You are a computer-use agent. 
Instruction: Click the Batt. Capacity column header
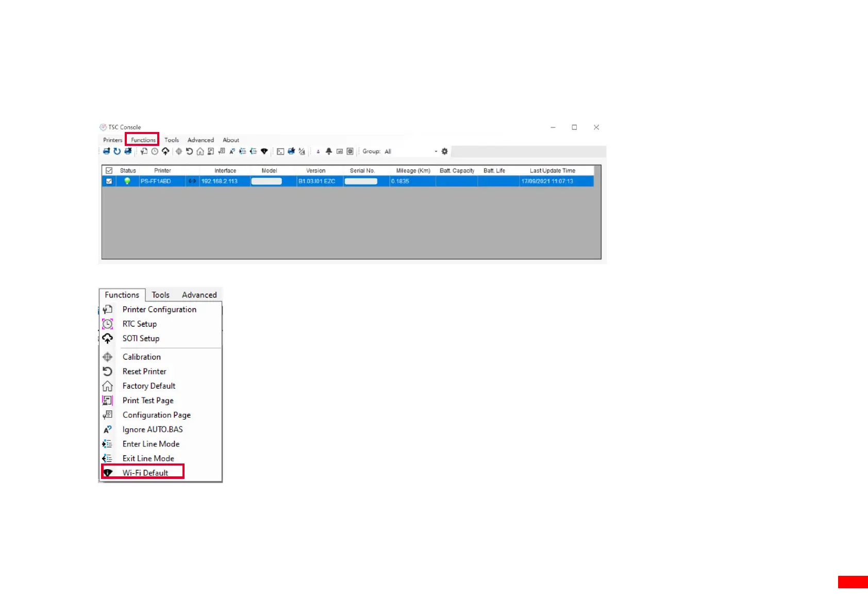click(457, 171)
